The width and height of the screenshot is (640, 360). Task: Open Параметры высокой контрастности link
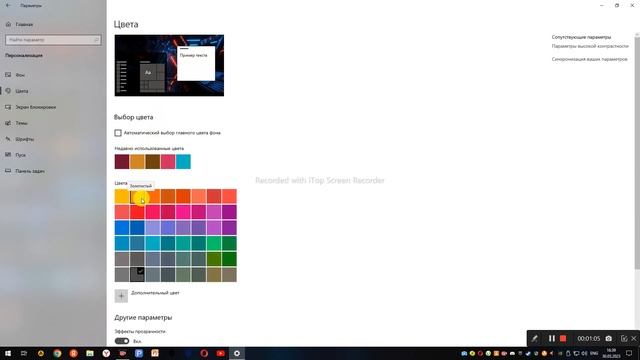590,47
